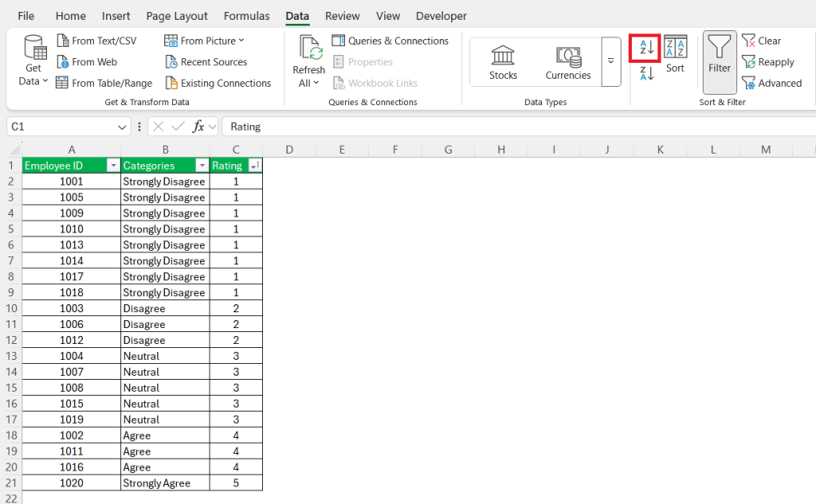Select the Stocks data type

click(x=503, y=61)
